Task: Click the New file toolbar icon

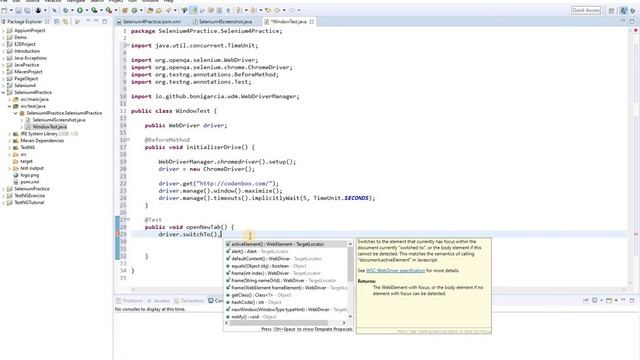Action: coord(4,10)
